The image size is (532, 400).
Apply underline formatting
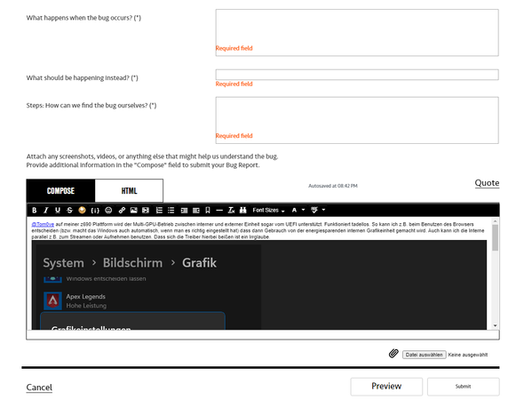pos(58,210)
